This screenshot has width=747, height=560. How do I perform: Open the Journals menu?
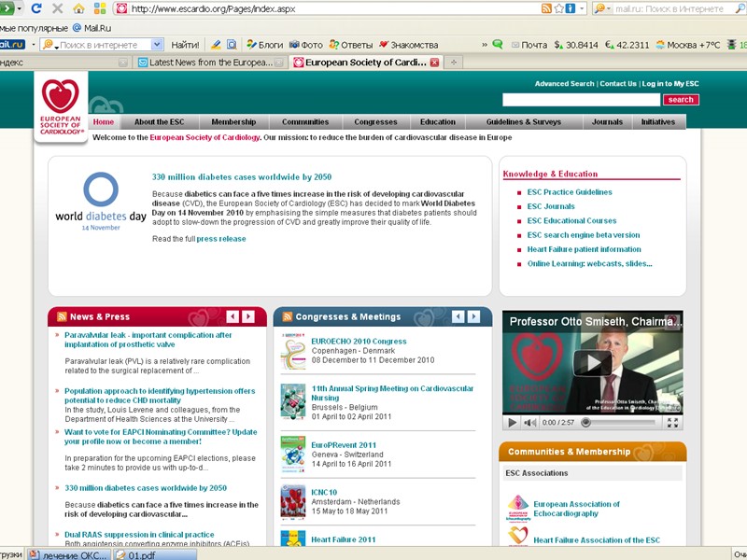[x=607, y=122]
